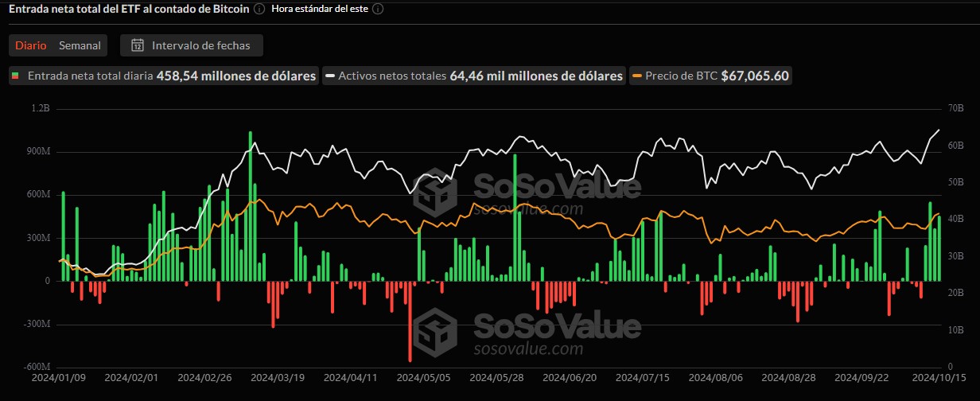Image resolution: width=980 pixels, height=401 pixels.
Task: Click the 10B right axis label
Action: (955, 330)
